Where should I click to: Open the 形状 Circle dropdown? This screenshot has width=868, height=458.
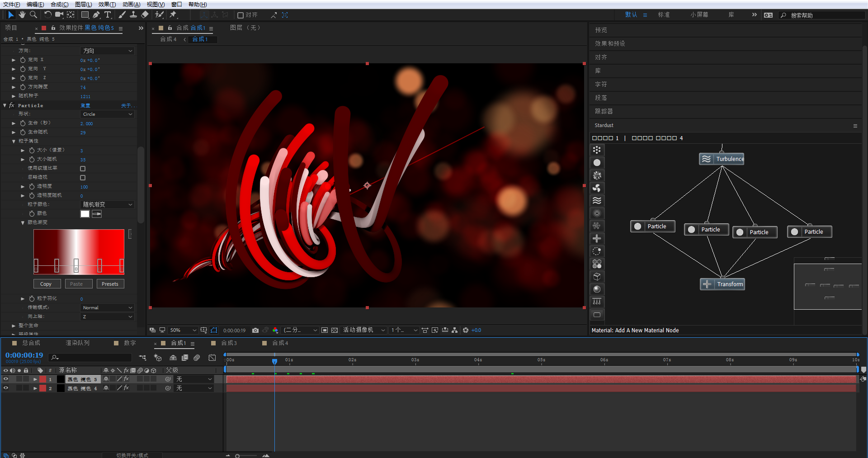click(x=108, y=114)
